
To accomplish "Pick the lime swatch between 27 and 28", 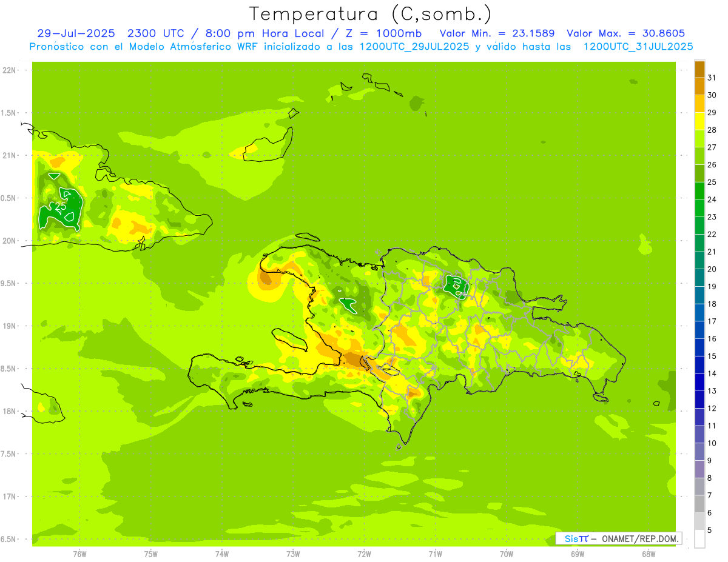I will [699, 138].
